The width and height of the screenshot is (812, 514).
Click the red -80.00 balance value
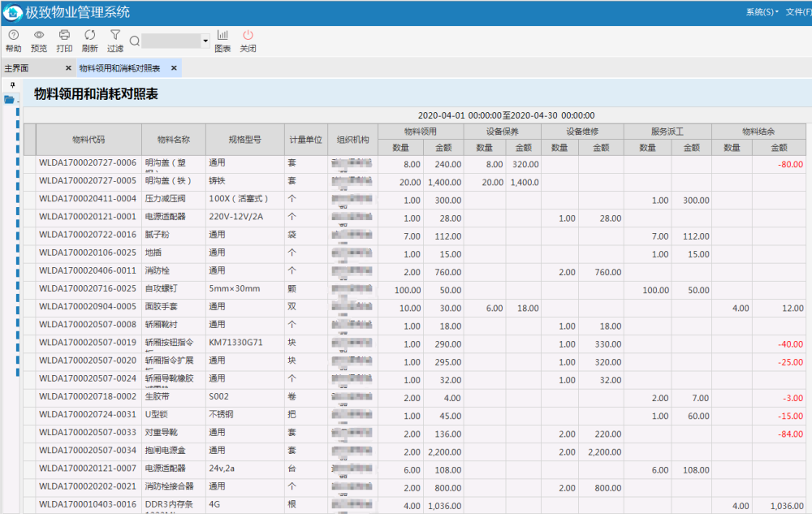pyautogui.click(x=790, y=165)
